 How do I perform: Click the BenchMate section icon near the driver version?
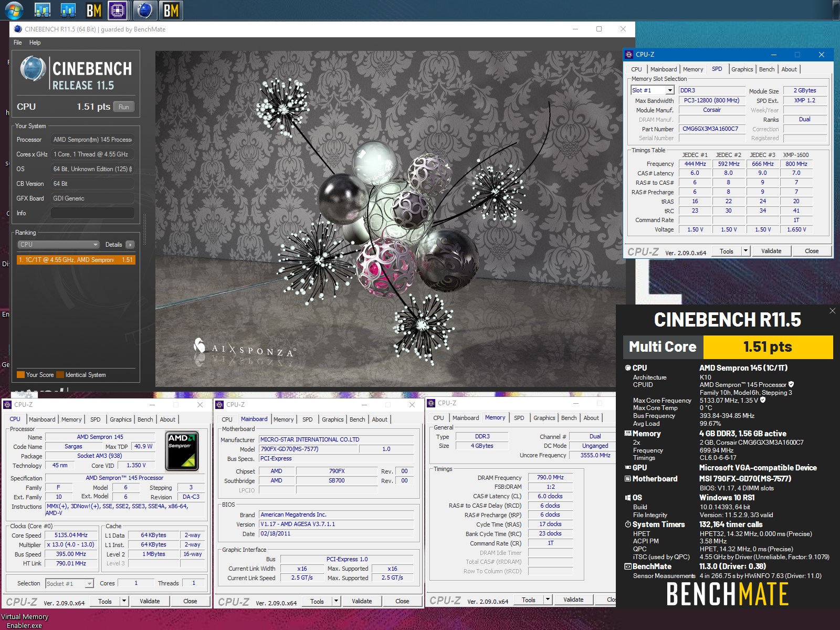tap(628, 566)
